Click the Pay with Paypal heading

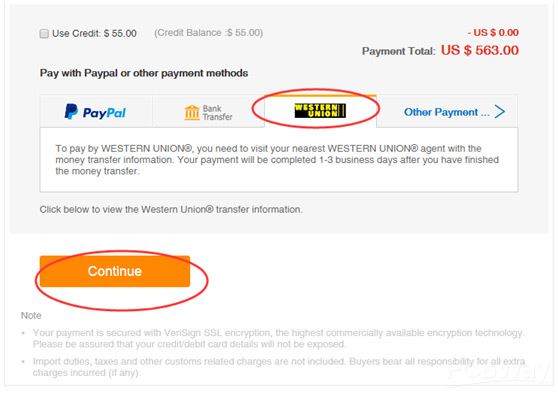pos(144,73)
